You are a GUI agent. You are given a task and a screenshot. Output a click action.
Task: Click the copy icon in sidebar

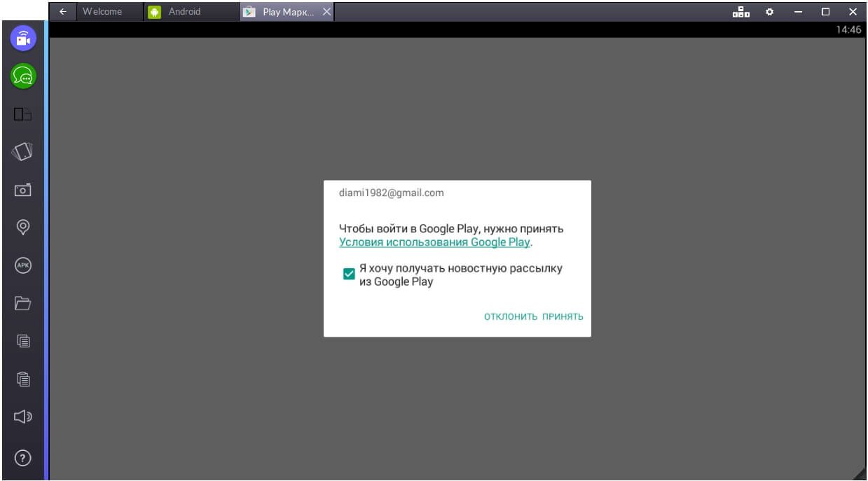23,341
